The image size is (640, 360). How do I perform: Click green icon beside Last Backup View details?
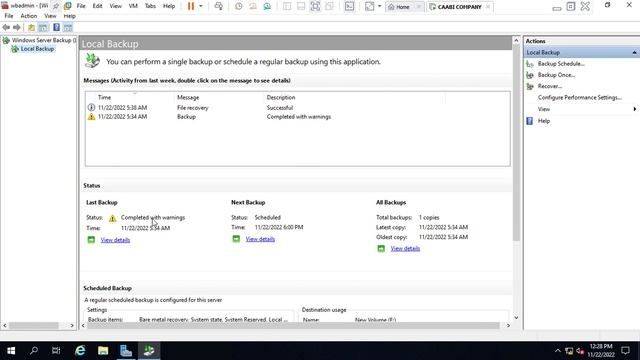tap(91, 240)
